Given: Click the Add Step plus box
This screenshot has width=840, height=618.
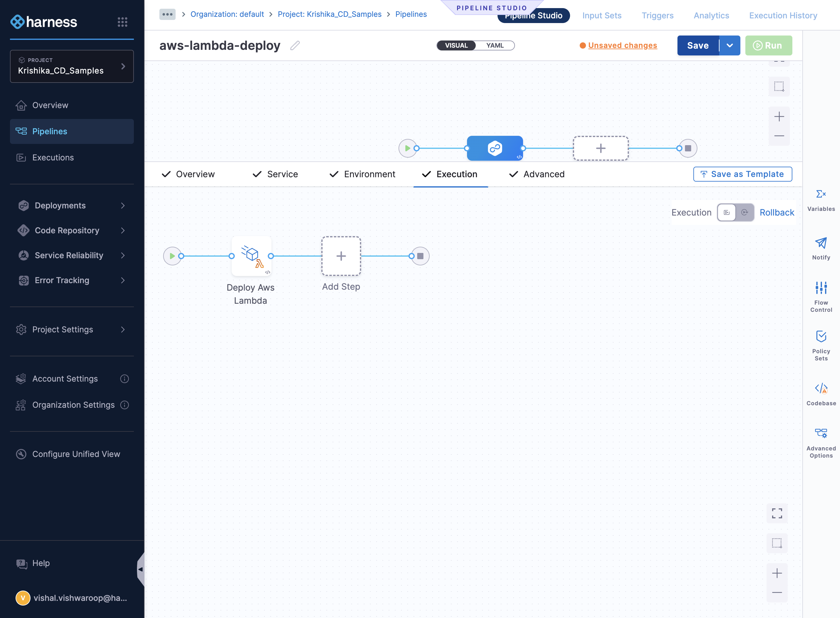Looking at the screenshot, I should point(341,256).
